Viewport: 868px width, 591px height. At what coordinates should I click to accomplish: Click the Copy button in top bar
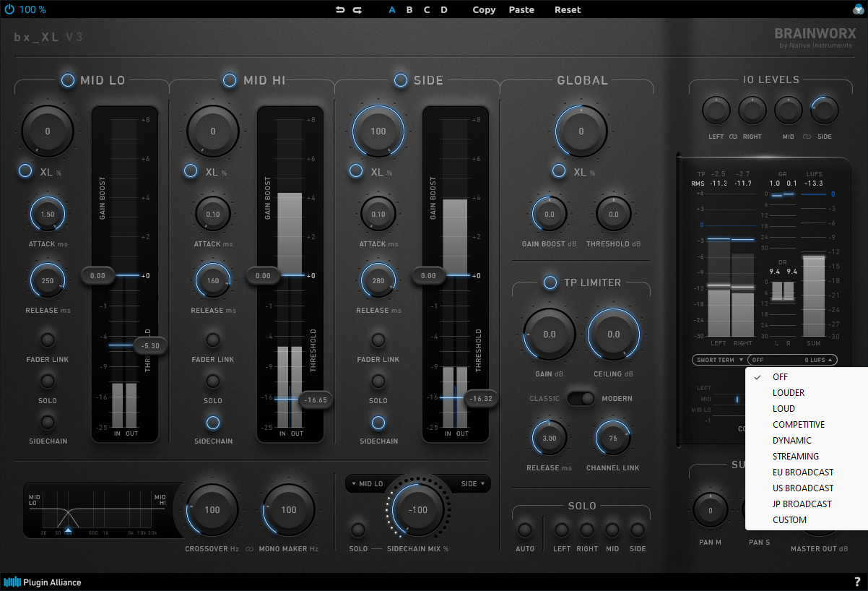pyautogui.click(x=484, y=9)
